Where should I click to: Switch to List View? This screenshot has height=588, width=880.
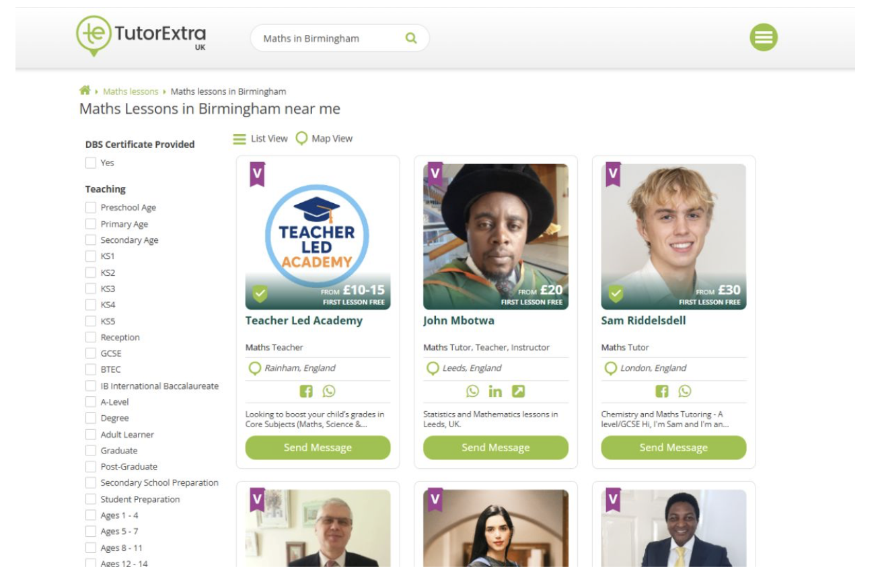(x=260, y=139)
